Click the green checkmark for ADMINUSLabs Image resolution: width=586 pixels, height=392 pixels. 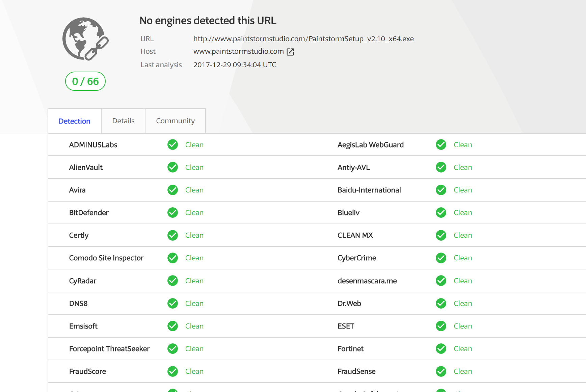pos(172,145)
